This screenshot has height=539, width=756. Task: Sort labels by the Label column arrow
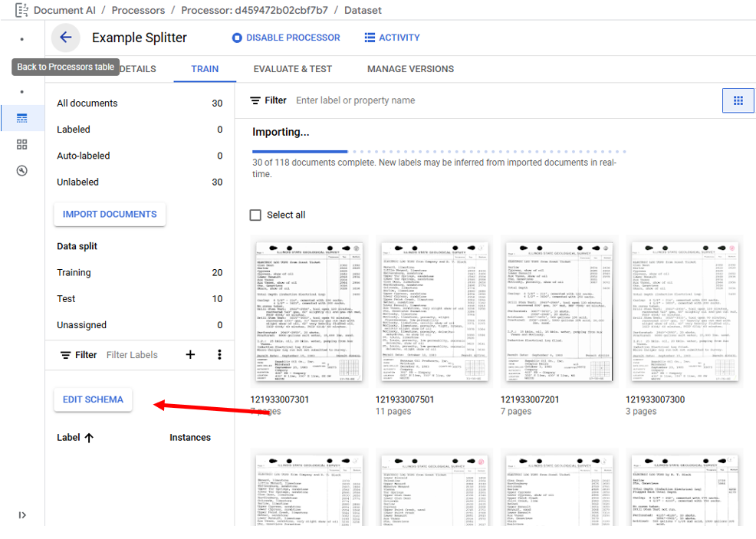pyautogui.click(x=89, y=438)
